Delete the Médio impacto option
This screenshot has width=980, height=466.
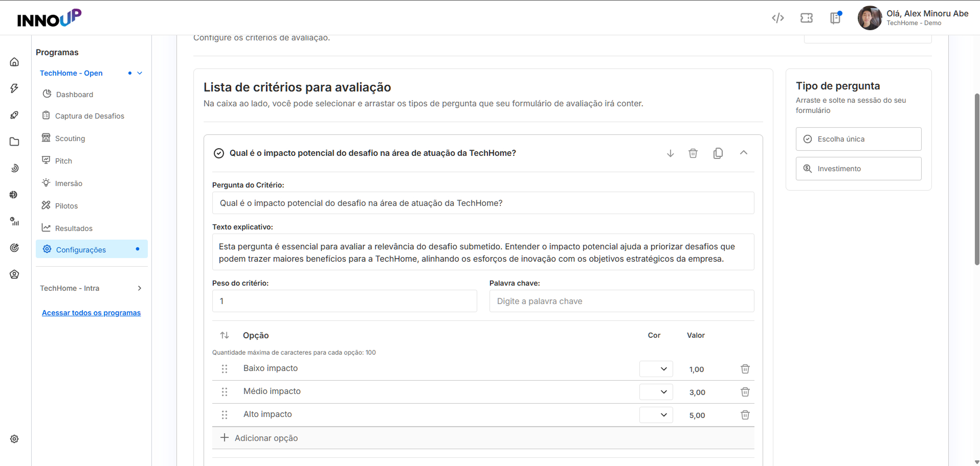pos(745,392)
